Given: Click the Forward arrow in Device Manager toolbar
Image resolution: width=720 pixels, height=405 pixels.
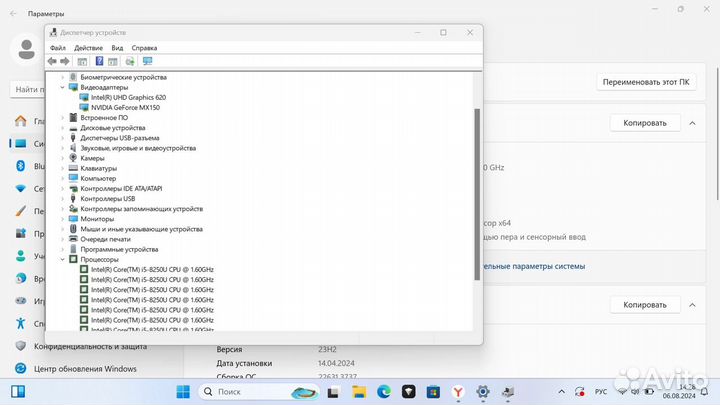Looking at the screenshot, I should (x=65, y=61).
